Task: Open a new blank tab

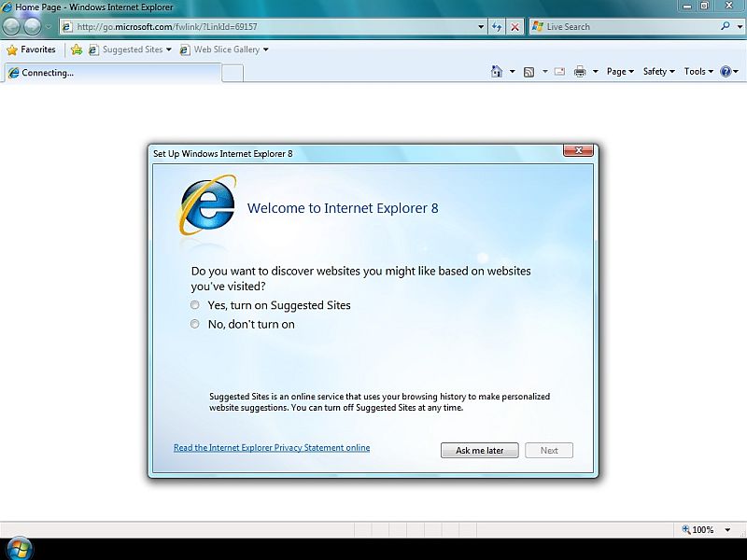Action: (233, 74)
